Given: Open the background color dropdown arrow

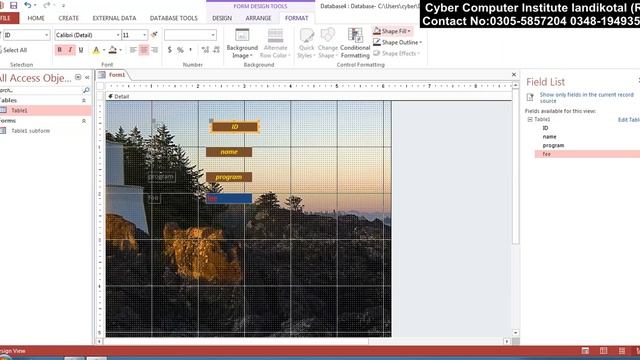Looking at the screenshot, I should tap(120, 50).
